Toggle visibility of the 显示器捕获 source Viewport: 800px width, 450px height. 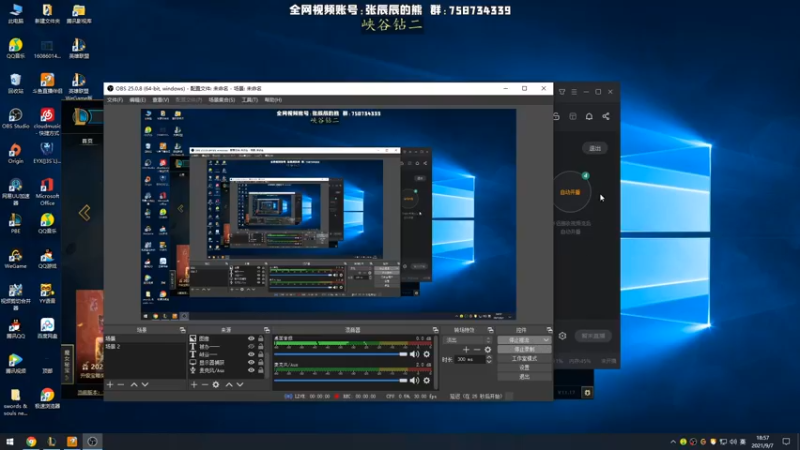251,362
